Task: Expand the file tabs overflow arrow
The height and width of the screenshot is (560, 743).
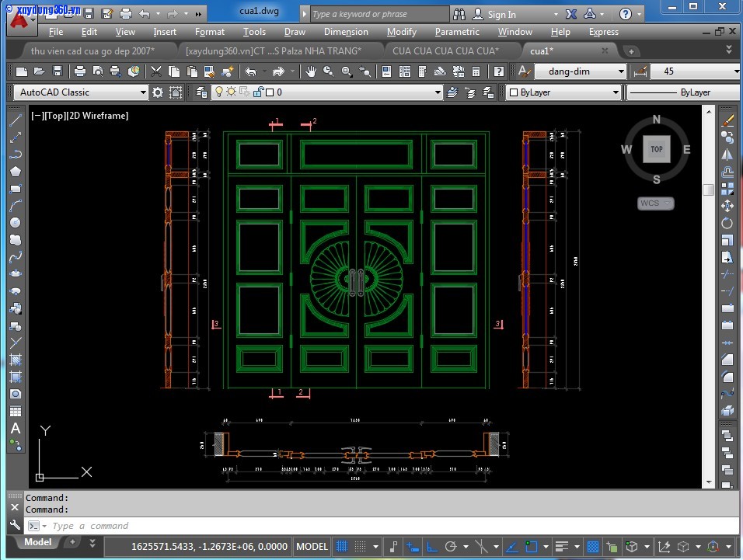Action: tap(729, 49)
